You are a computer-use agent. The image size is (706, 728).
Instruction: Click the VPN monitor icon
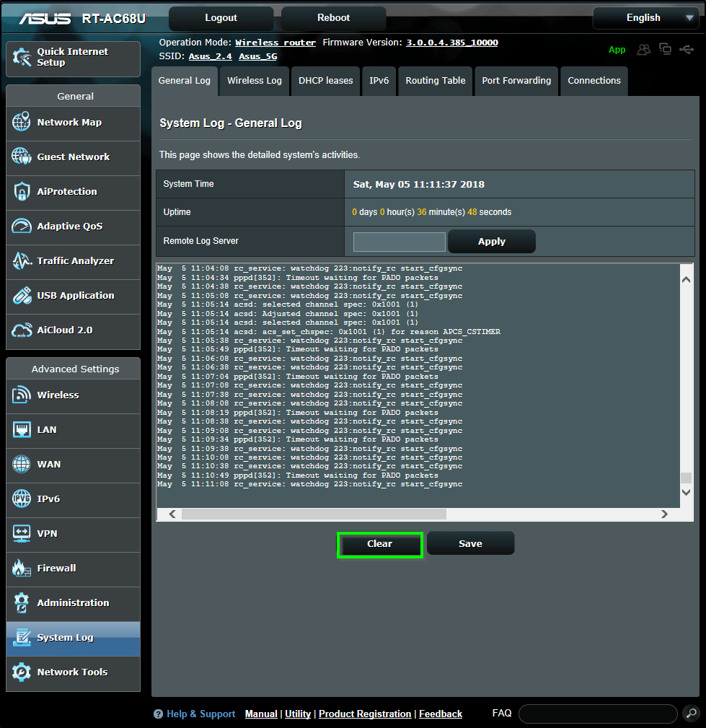pyautogui.click(x=22, y=533)
